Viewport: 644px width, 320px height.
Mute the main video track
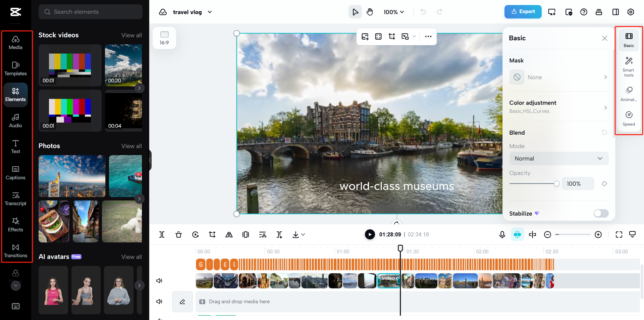click(x=159, y=281)
